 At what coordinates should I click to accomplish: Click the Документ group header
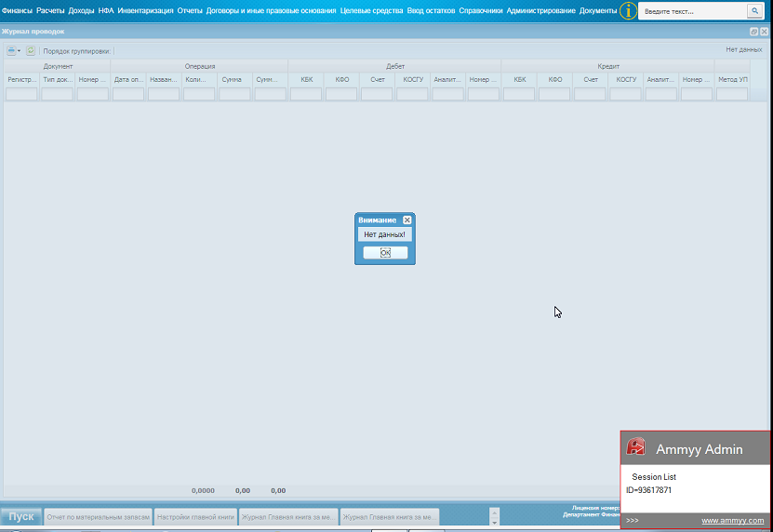[x=57, y=66]
